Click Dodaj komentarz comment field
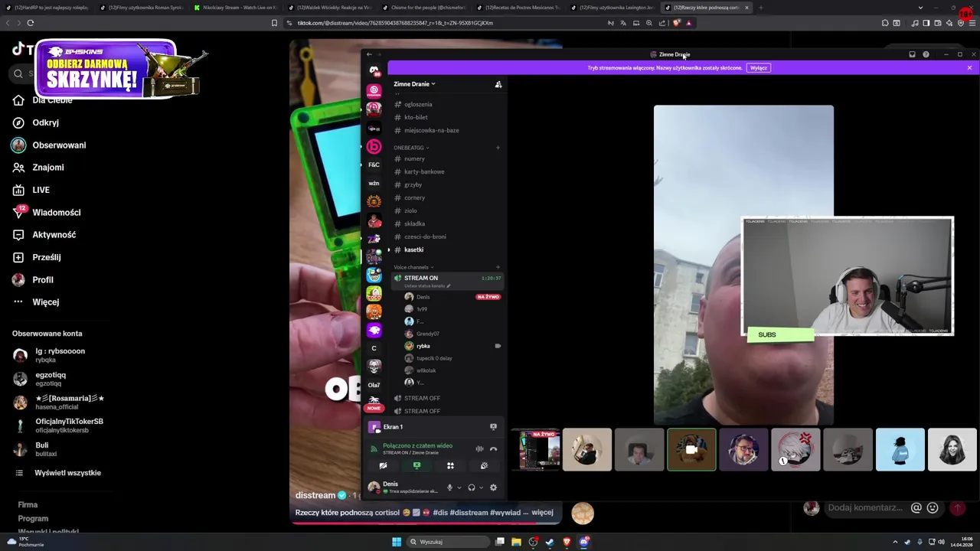This screenshot has width=980, height=551. 865,507
